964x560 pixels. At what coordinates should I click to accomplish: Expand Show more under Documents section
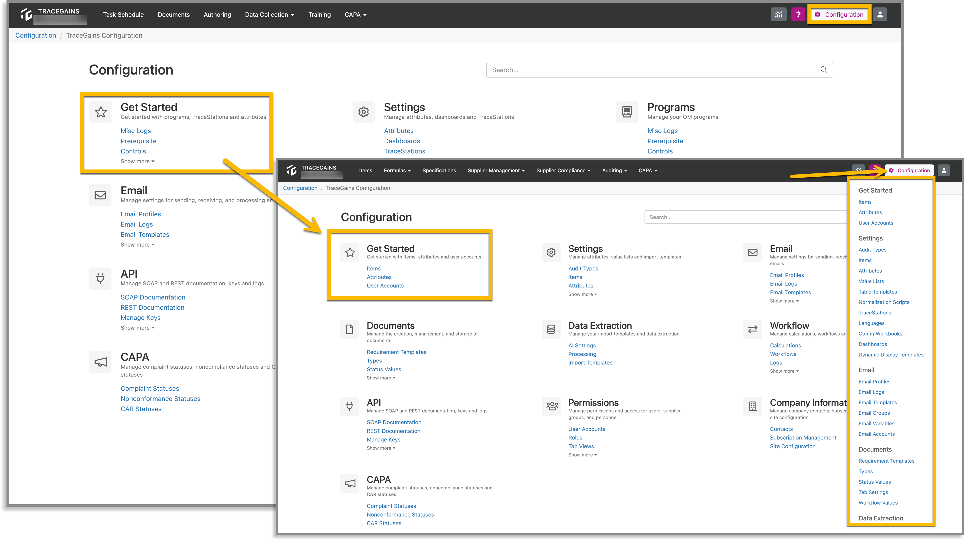(381, 378)
